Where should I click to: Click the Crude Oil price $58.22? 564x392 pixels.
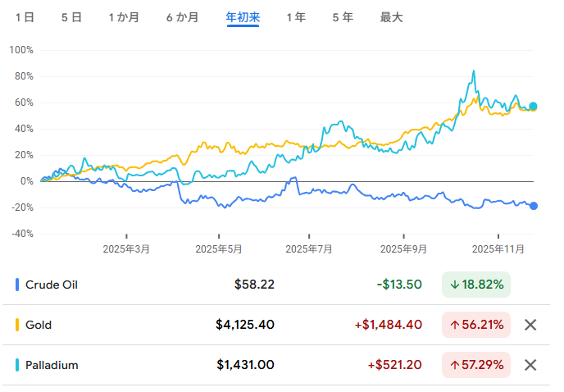pos(254,285)
